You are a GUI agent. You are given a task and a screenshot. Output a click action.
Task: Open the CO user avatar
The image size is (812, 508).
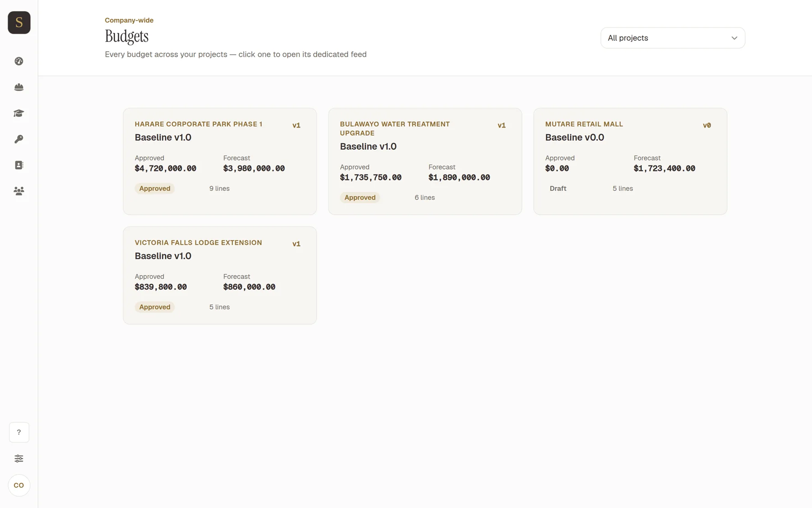19,485
